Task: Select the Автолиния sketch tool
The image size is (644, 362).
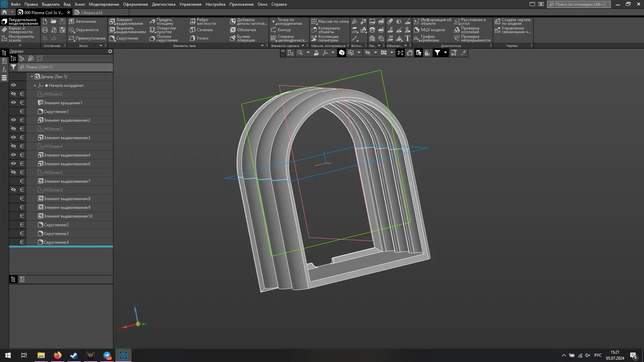Action: click(83, 21)
